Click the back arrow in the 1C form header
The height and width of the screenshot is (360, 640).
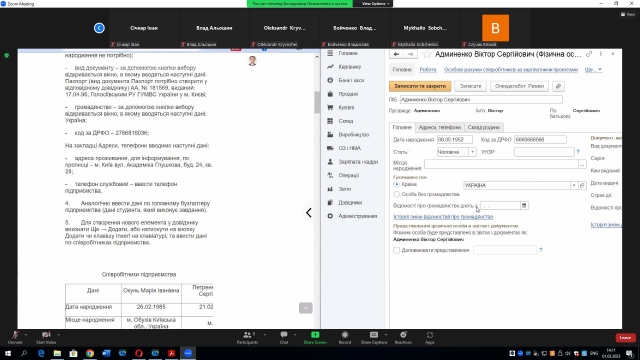(396, 54)
